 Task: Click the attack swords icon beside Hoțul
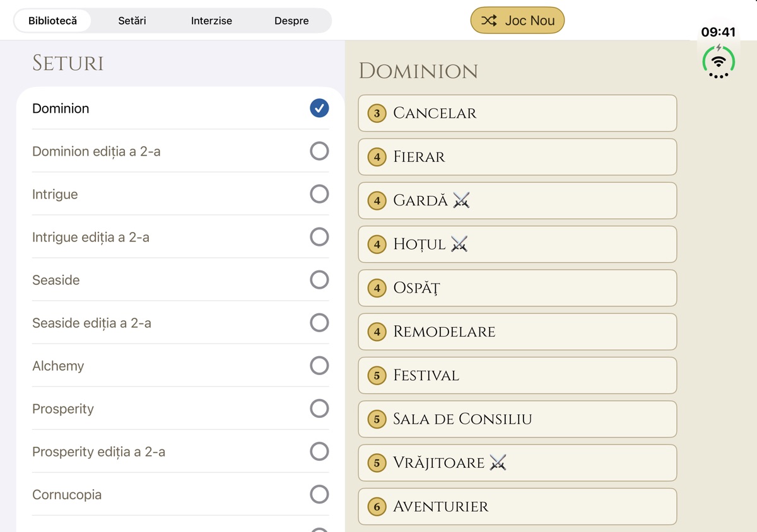459,244
